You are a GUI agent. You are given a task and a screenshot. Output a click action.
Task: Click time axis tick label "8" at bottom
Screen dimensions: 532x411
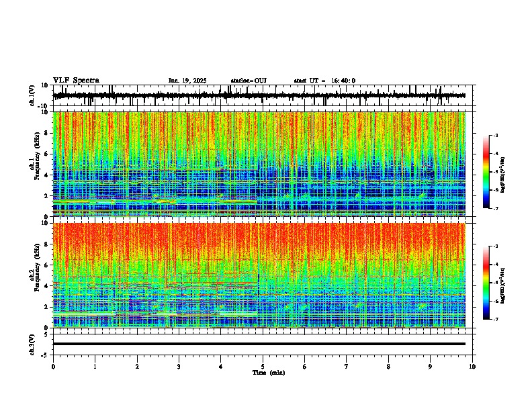click(388, 367)
